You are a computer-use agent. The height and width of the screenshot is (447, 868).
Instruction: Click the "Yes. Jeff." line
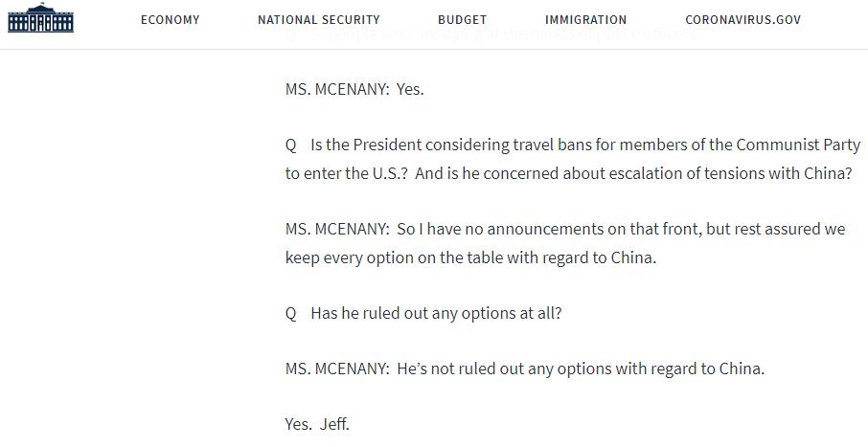pyautogui.click(x=317, y=424)
